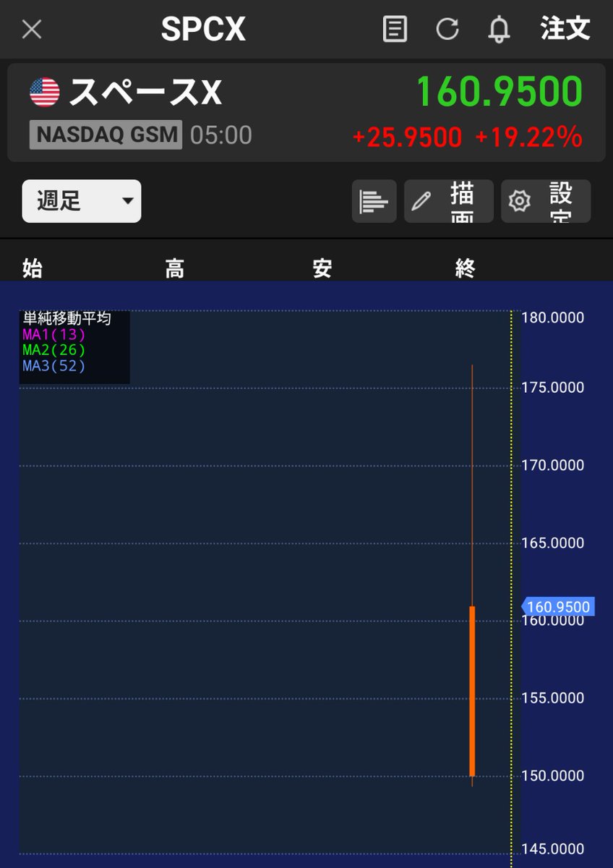Screen dimensions: 613x868
Task: Open the news document icon
Action: [395, 30]
